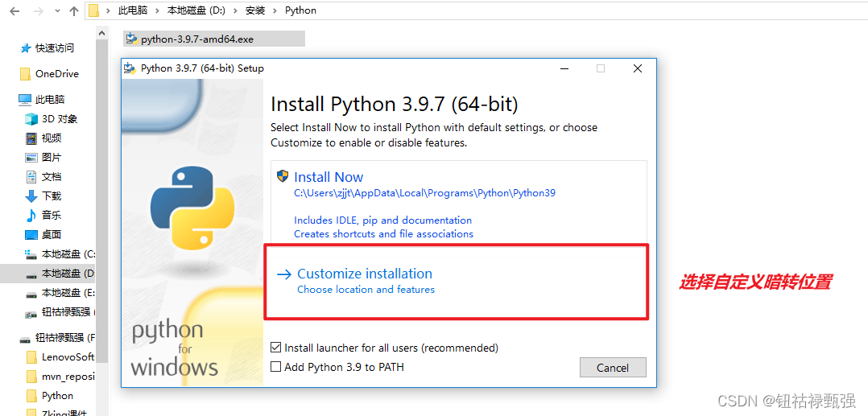The image size is (868, 416).
Task: Open 钮祜禄甄强 drive under 此电脑
Action: tap(68, 312)
